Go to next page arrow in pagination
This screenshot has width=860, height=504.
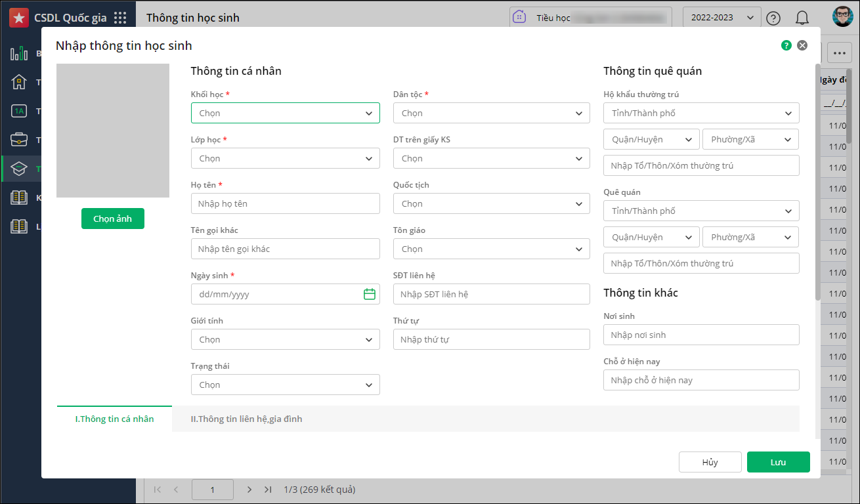(x=249, y=490)
